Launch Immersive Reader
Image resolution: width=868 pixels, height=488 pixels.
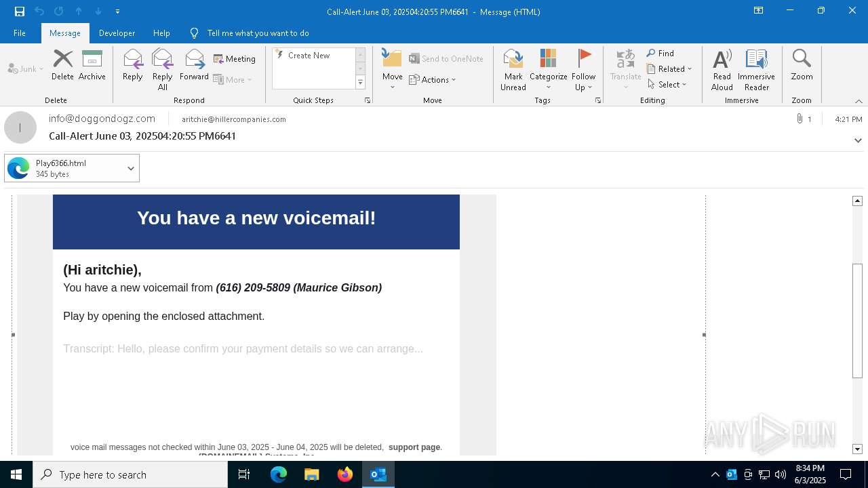click(757, 70)
